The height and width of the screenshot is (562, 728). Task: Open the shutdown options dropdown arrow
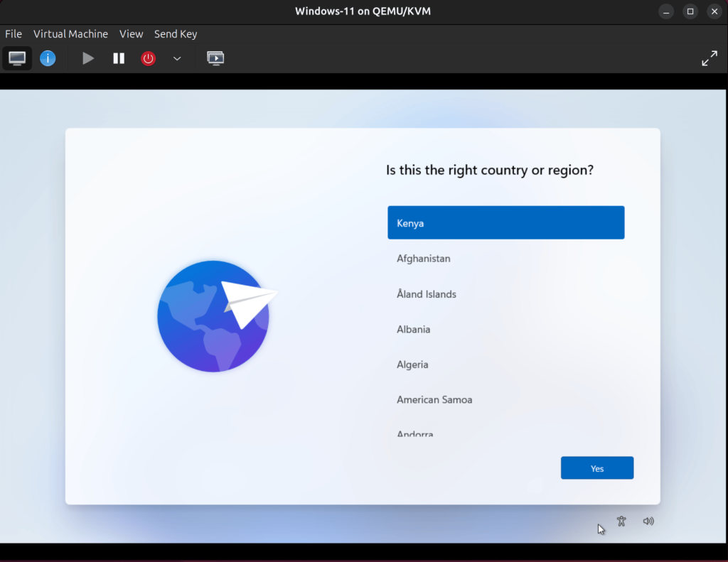pyautogui.click(x=176, y=59)
